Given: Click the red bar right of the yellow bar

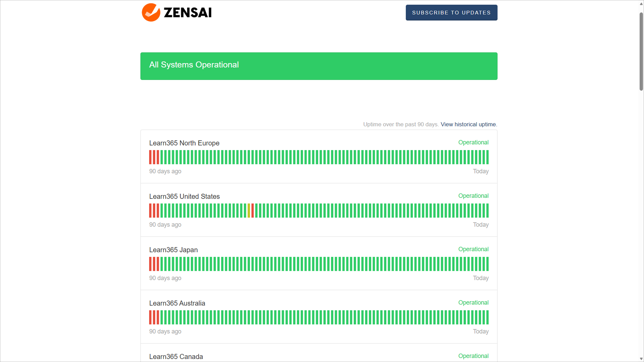Looking at the screenshot, I should pos(253,211).
